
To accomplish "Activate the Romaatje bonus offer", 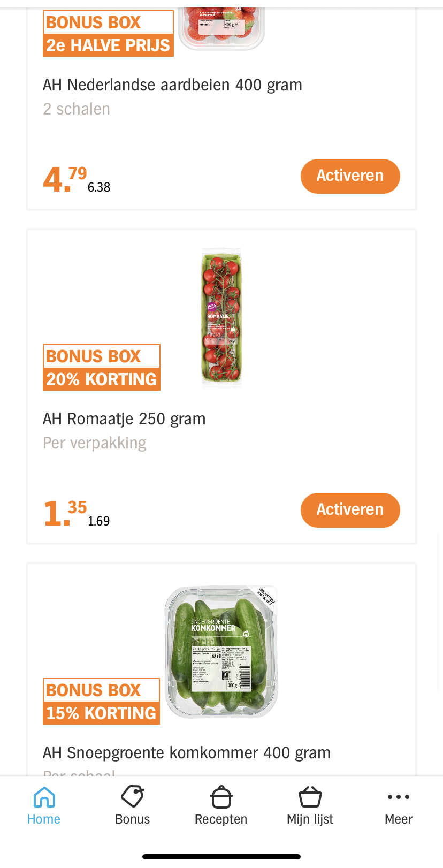I will pos(350,510).
